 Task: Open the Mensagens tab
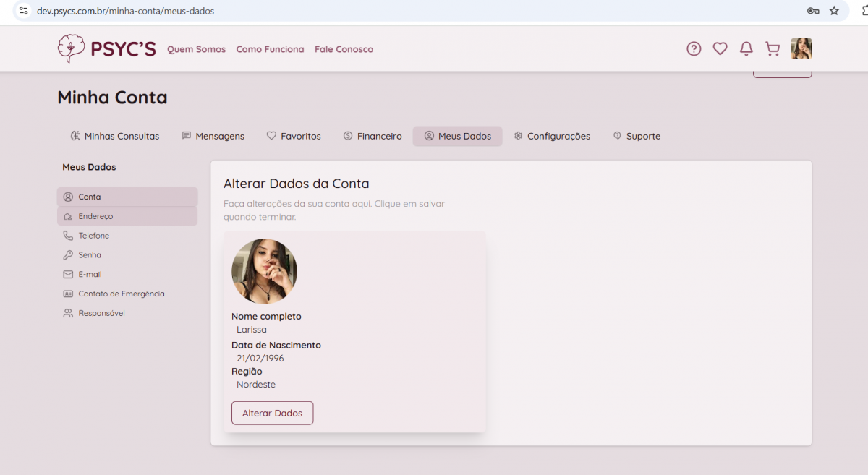click(213, 136)
